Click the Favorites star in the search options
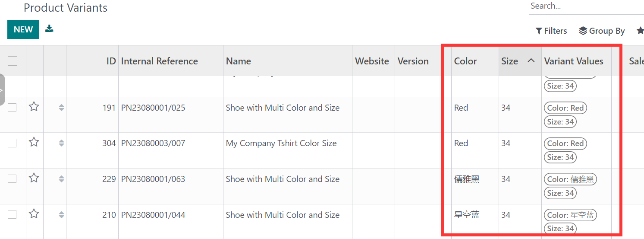This screenshot has width=644, height=239. [x=640, y=31]
